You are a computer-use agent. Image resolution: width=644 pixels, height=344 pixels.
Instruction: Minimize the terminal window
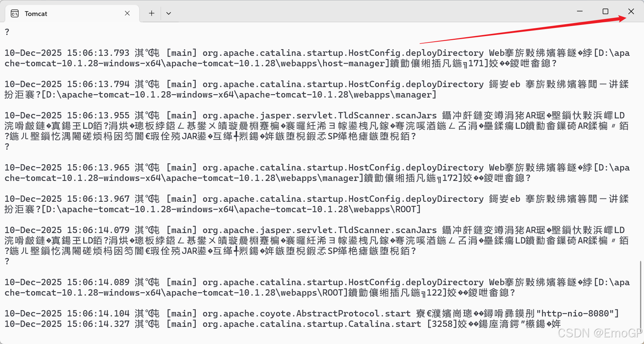tap(580, 11)
